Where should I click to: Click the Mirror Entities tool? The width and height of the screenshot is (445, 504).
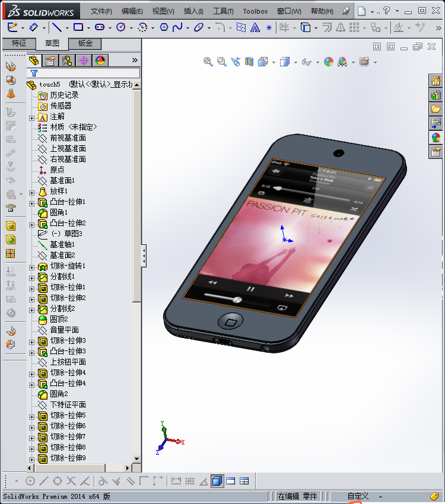click(x=341, y=28)
